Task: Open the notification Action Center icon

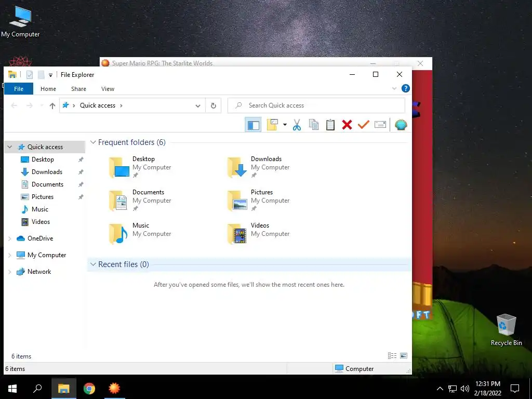Action: coord(515,389)
